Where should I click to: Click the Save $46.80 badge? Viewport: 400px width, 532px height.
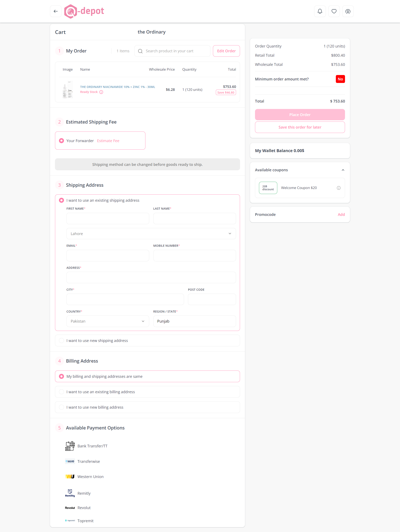click(x=226, y=92)
